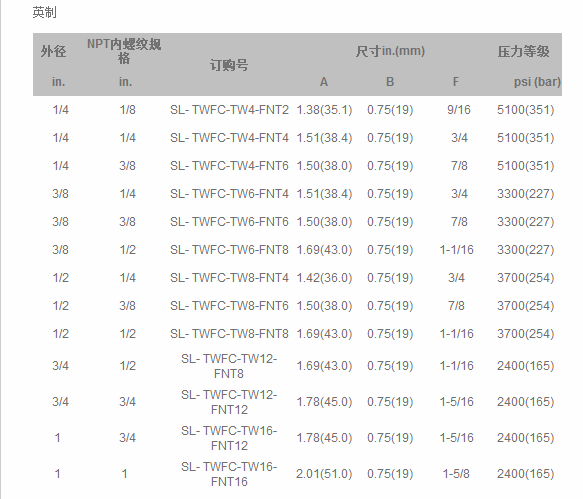Click order number SL-TWFC-TW6-FNT6
Viewport: 583px width, 499px height.
[229, 222]
